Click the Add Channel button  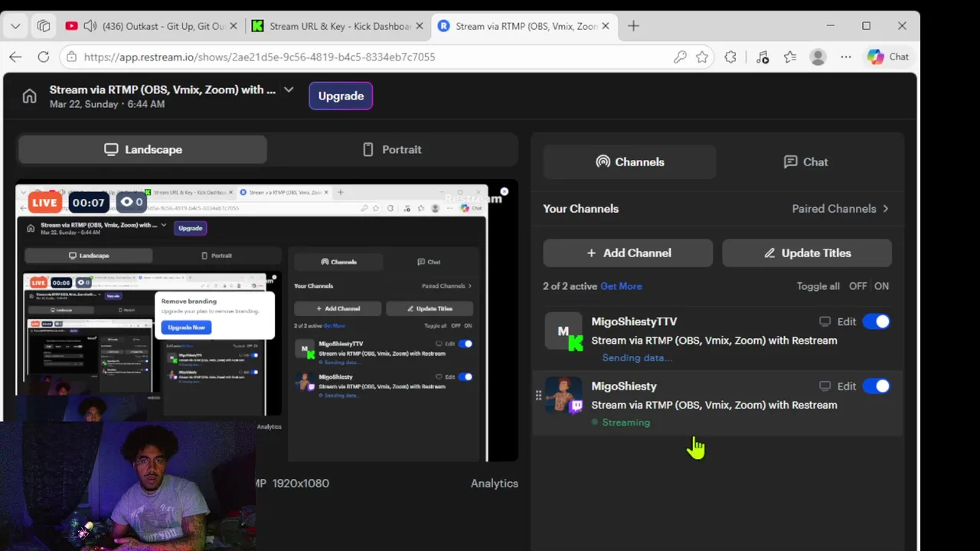pos(628,253)
